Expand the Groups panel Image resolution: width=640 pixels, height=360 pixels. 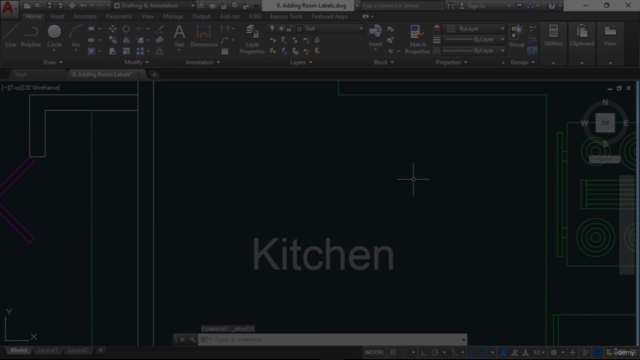(522, 62)
